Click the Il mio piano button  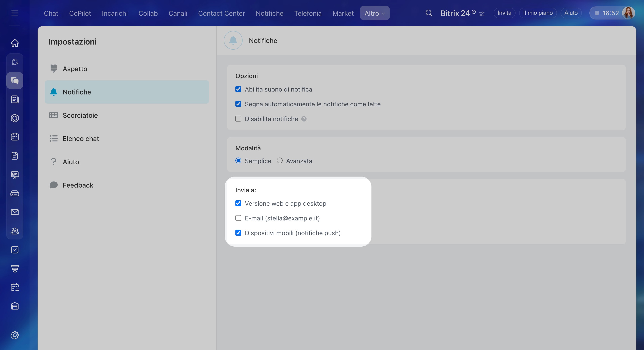(537, 13)
